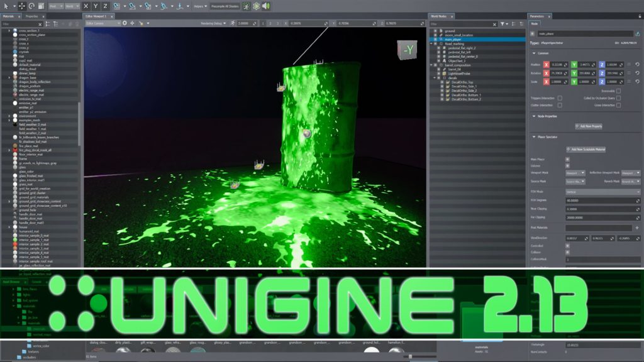Screen dimensions: 644x362
Task: Toggle Culled by Occlusion Query checkbox
Action: [x=618, y=98]
